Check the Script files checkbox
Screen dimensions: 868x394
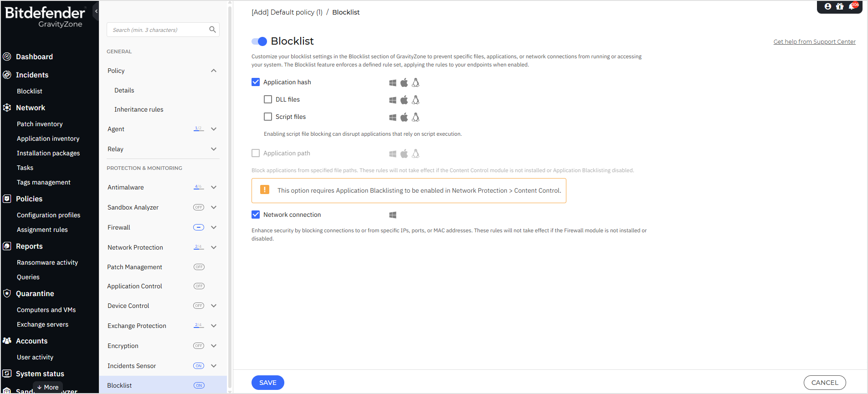[x=268, y=117]
